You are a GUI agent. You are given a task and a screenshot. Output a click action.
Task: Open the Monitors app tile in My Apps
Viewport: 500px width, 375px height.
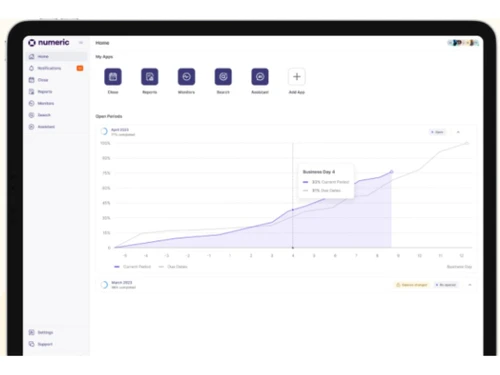[x=186, y=77]
